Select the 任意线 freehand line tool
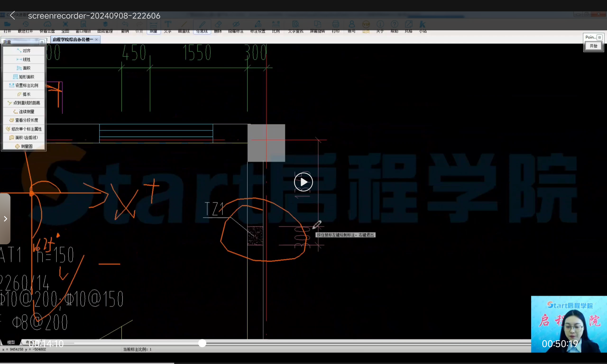This screenshot has height=364, width=607. pyautogui.click(x=202, y=27)
